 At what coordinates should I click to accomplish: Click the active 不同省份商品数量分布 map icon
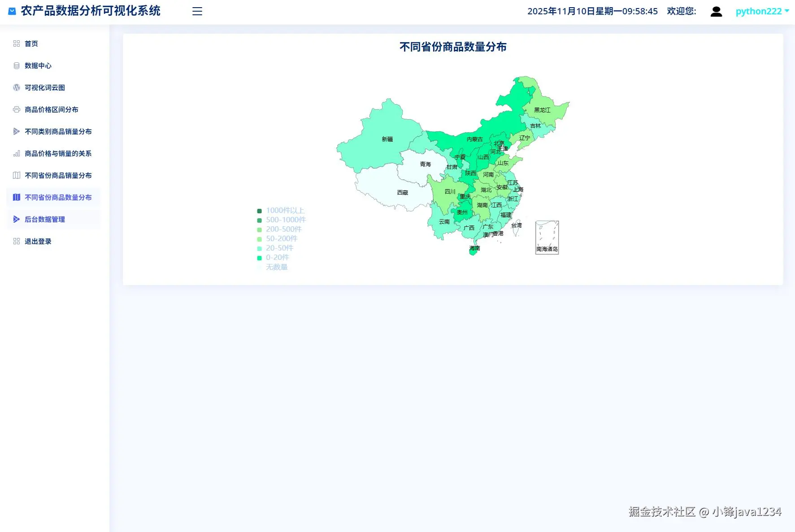click(x=17, y=197)
